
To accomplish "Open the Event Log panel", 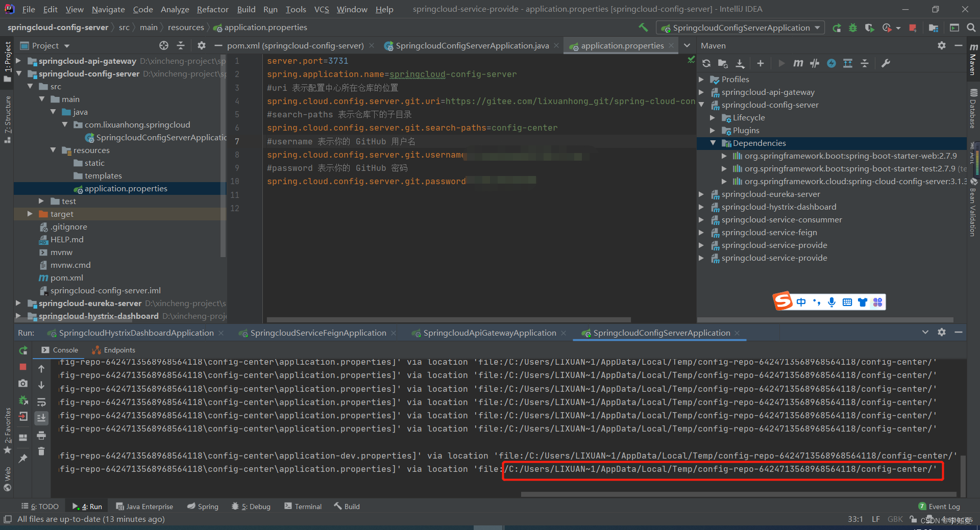I will [x=944, y=506].
